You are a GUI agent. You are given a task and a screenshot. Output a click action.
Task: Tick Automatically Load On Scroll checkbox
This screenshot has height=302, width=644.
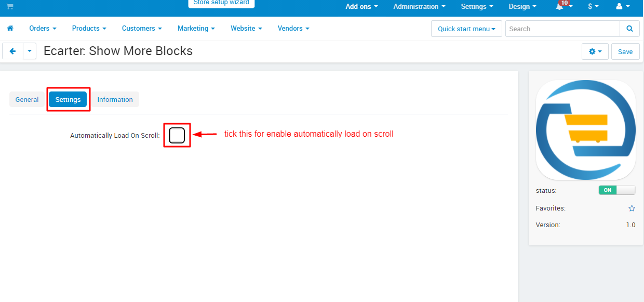[x=177, y=135]
